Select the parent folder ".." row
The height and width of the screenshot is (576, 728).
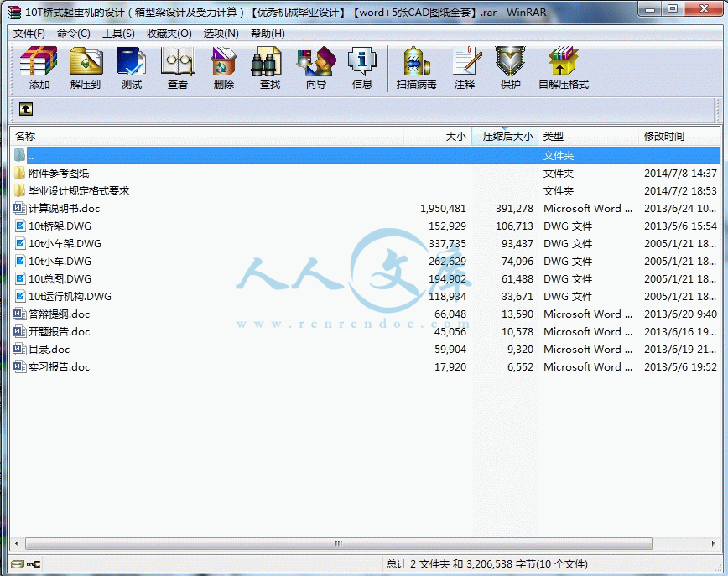(366, 155)
